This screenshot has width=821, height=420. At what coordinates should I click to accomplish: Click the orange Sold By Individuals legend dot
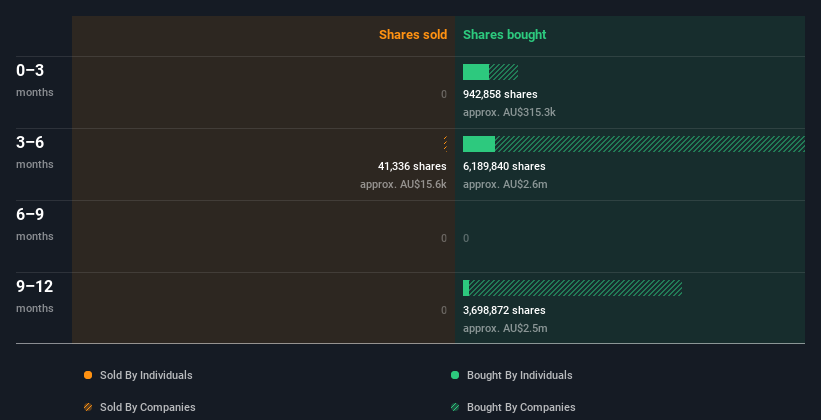point(88,375)
